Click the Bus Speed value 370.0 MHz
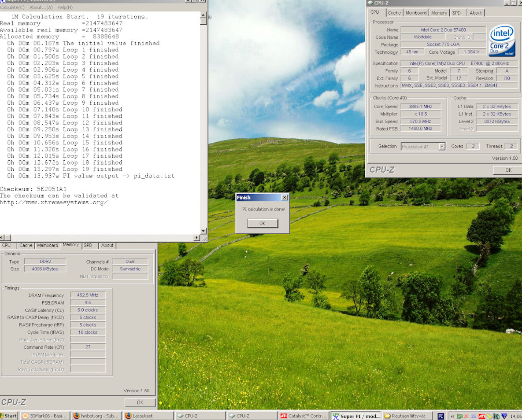Image resolution: width=522 pixels, height=420 pixels. coord(420,121)
